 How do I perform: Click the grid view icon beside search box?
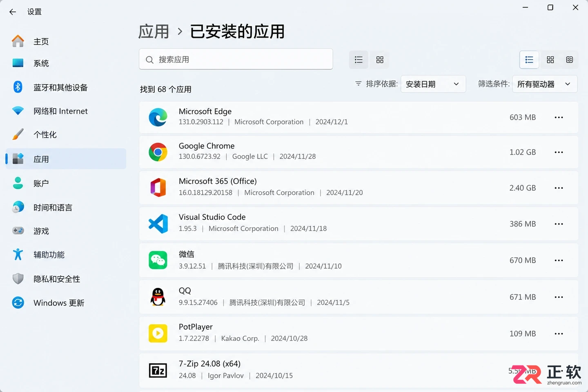[x=380, y=60]
